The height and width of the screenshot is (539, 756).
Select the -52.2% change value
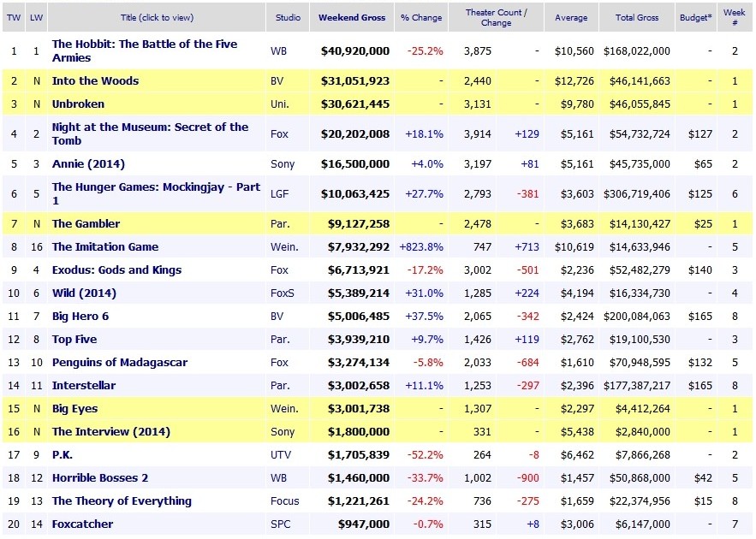(426, 454)
